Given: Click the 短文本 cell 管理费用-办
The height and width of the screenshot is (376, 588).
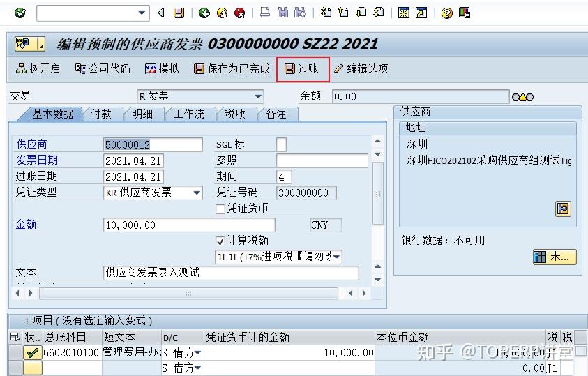Looking at the screenshot, I should (132, 352).
